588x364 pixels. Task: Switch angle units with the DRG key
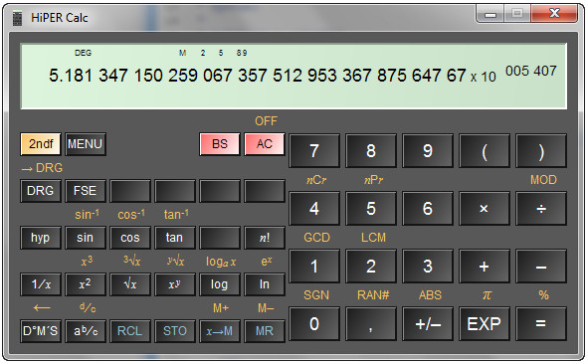click(x=41, y=191)
